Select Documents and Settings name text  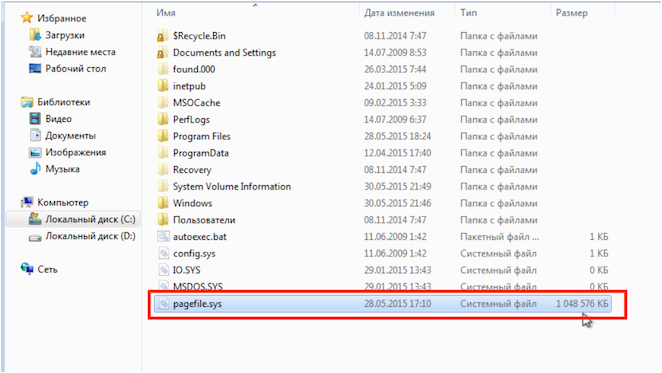[x=224, y=53]
